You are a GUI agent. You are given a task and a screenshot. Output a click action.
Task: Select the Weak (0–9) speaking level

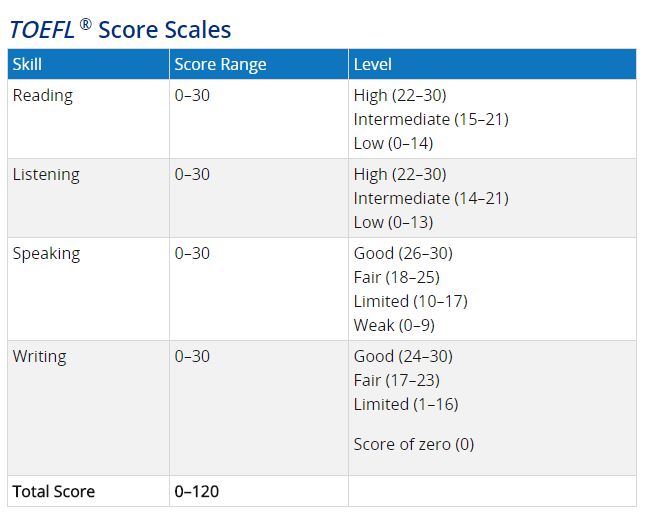(x=394, y=326)
